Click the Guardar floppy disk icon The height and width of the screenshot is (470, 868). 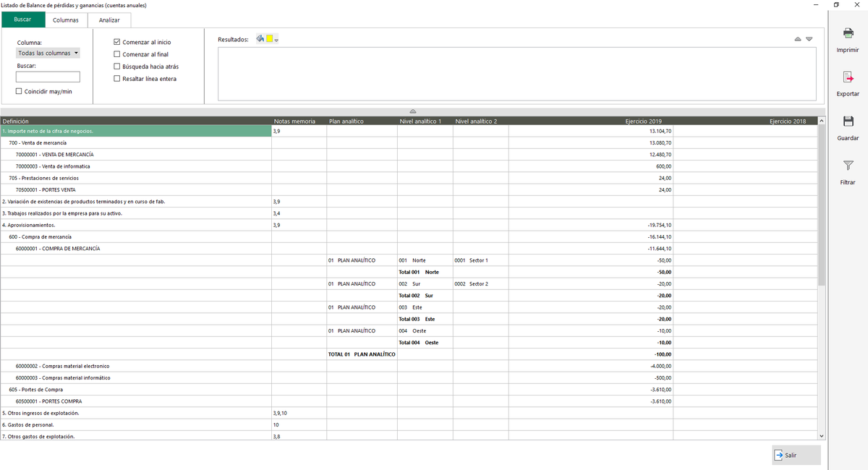[848, 121]
